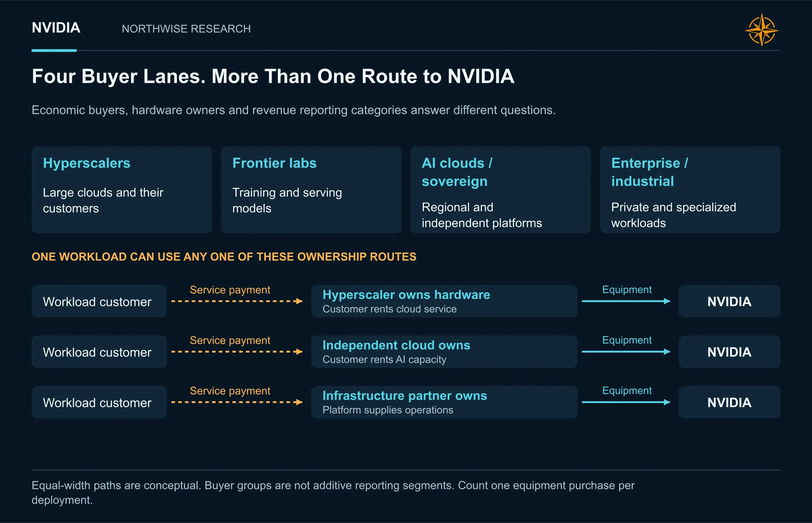Click 'Customer rents cloud service' text
The height and width of the screenshot is (523, 812).
click(389, 309)
